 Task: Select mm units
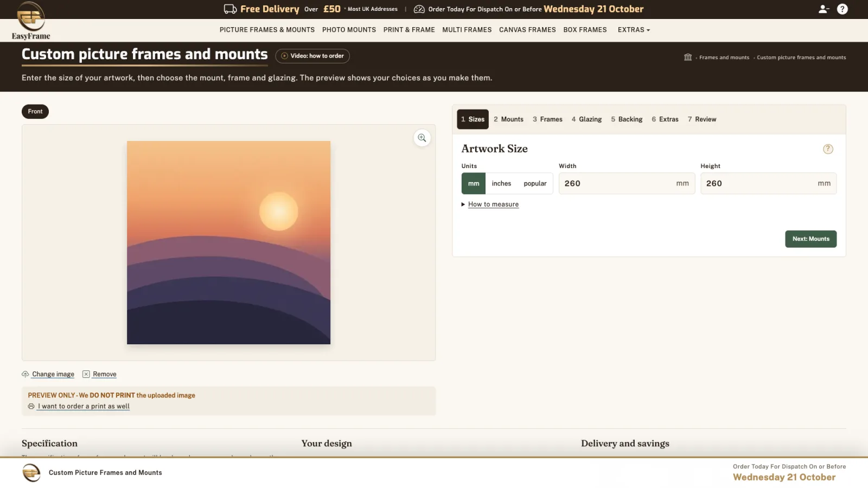[x=474, y=184]
